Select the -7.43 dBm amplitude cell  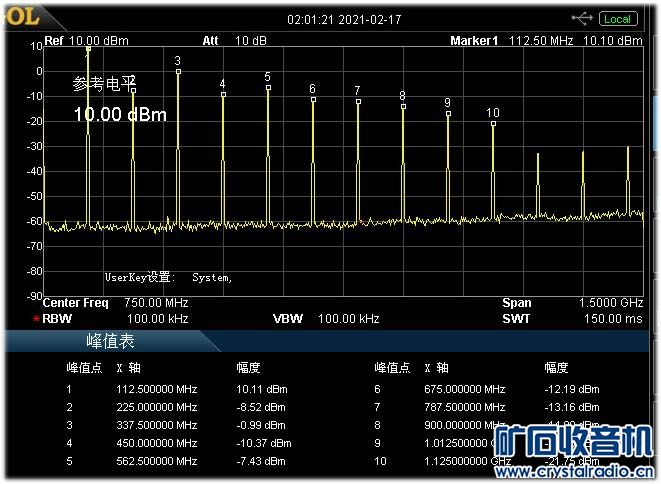(x=261, y=461)
